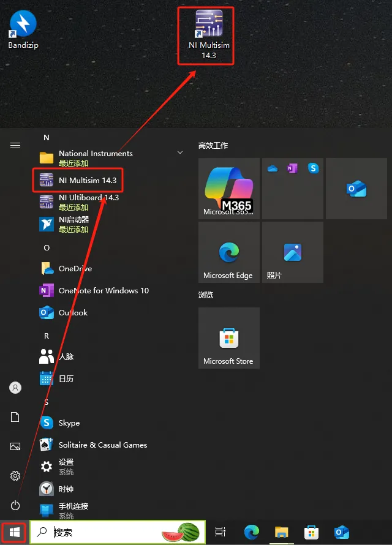
Task: Click the taskbar 搜索 search box
Action: tap(118, 532)
